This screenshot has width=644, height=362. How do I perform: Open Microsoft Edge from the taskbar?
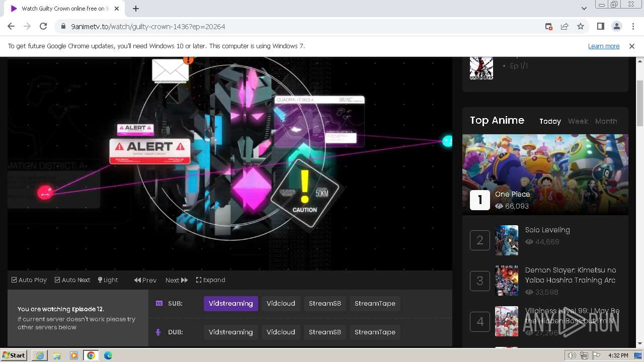point(108,355)
